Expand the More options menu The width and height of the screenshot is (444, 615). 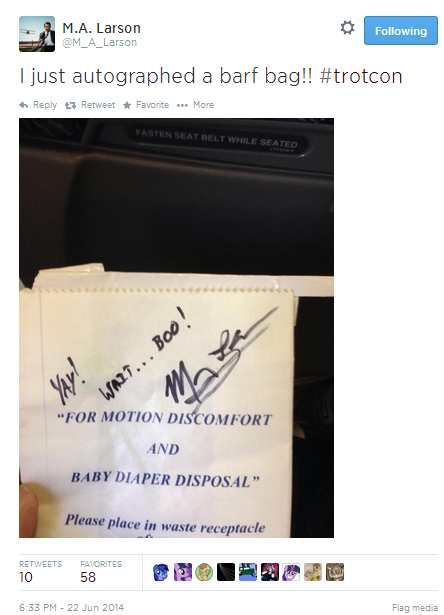(x=195, y=105)
